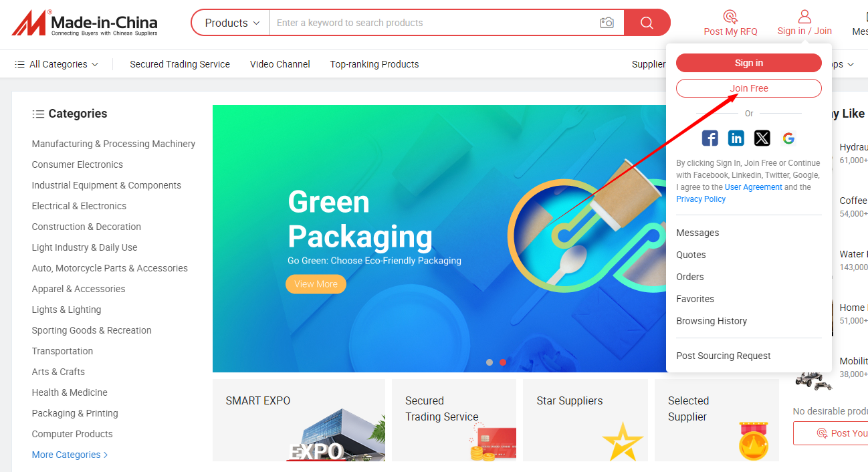This screenshot has height=472, width=868.
Task: Open the Video Channel menu item
Action: pos(280,64)
